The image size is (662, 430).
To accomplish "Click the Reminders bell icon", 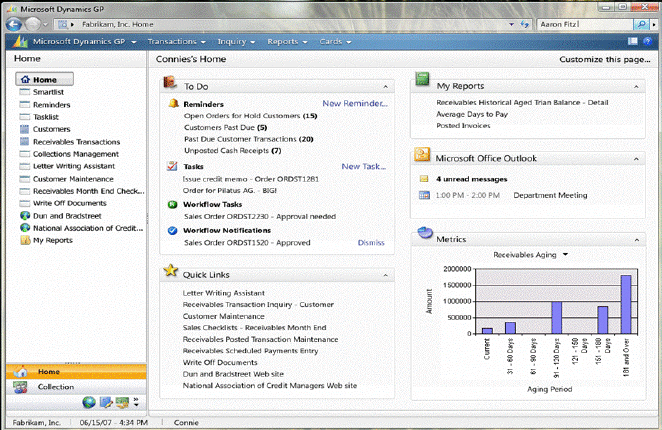I will tap(174, 103).
